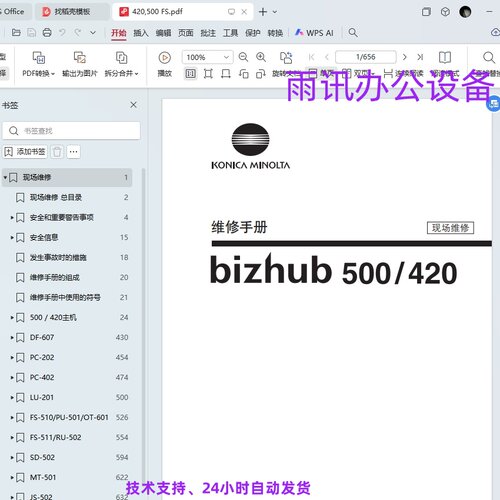500x500 pixels.
Task: Click the user avatar in title bar
Action: (x=465, y=12)
